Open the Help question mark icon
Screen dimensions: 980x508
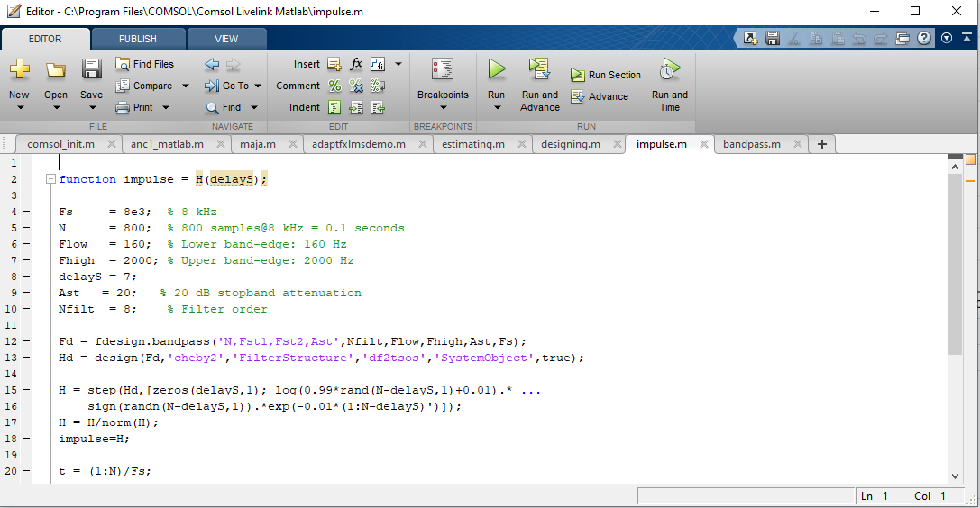point(924,39)
